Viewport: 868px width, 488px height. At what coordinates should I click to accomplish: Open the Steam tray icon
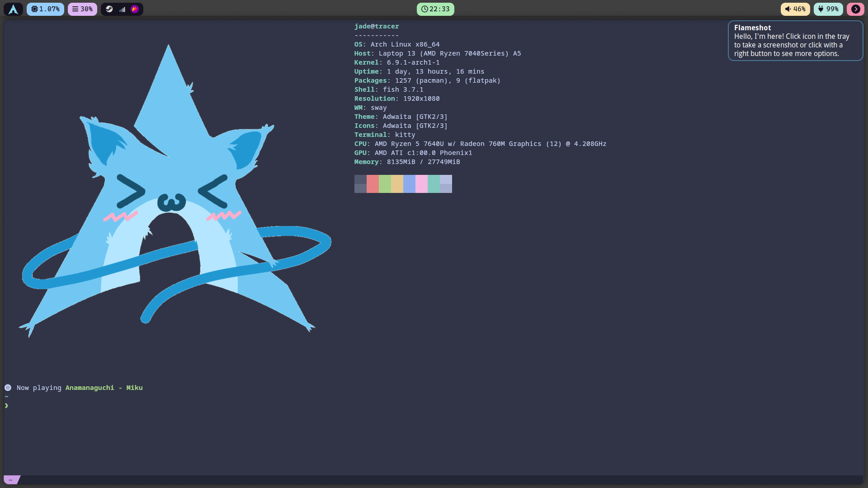click(109, 9)
